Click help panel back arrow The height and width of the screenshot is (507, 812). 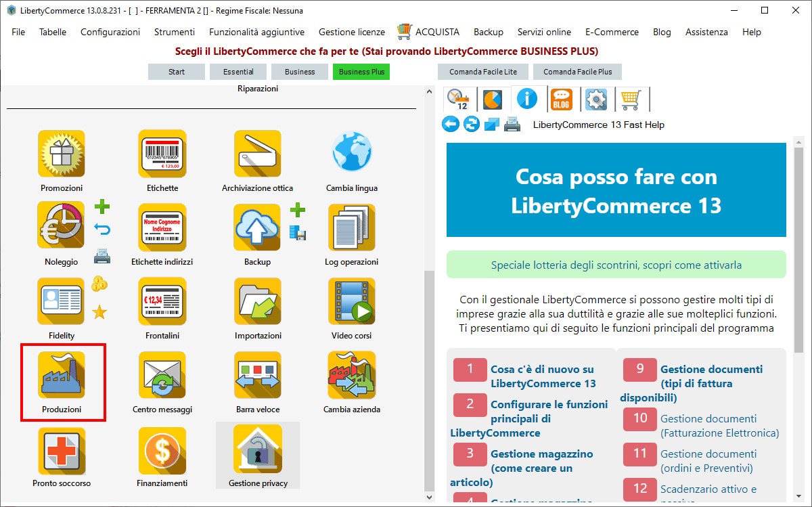tap(451, 125)
